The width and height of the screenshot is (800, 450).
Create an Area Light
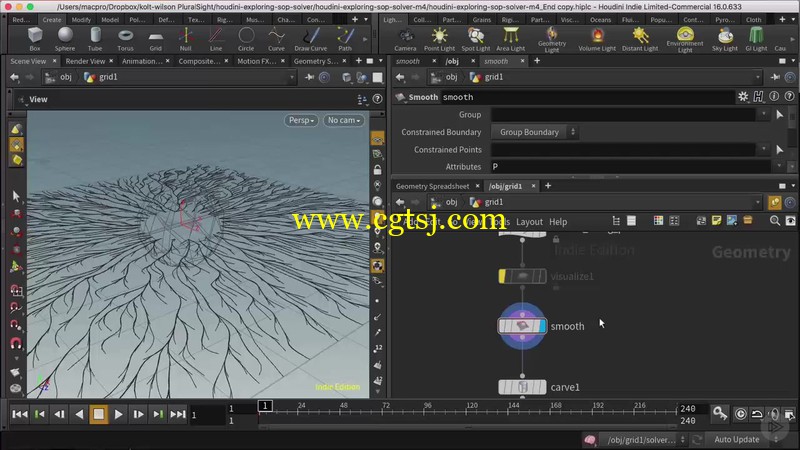pyautogui.click(x=511, y=39)
